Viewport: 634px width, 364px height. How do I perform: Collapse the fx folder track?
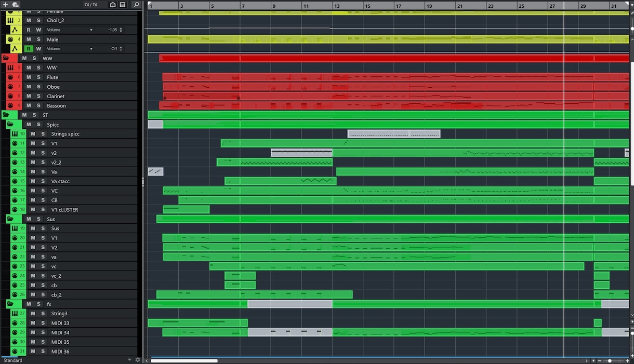(x=10, y=304)
